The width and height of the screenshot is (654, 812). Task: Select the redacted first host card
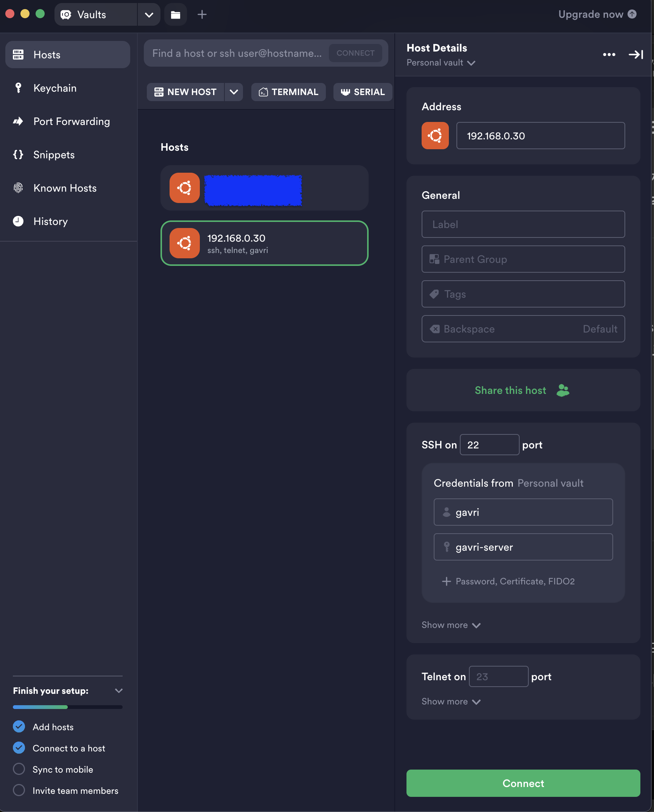pyautogui.click(x=265, y=188)
